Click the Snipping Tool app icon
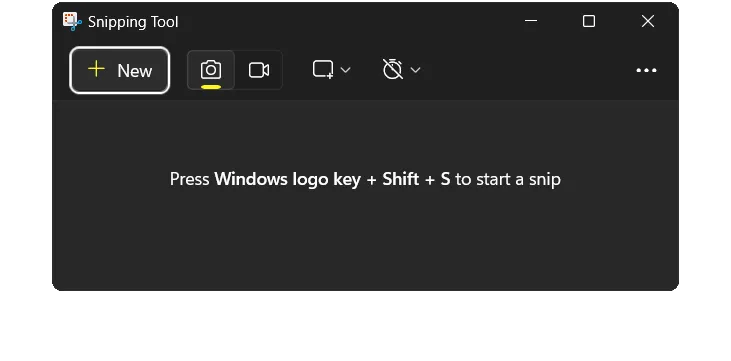 coord(72,21)
